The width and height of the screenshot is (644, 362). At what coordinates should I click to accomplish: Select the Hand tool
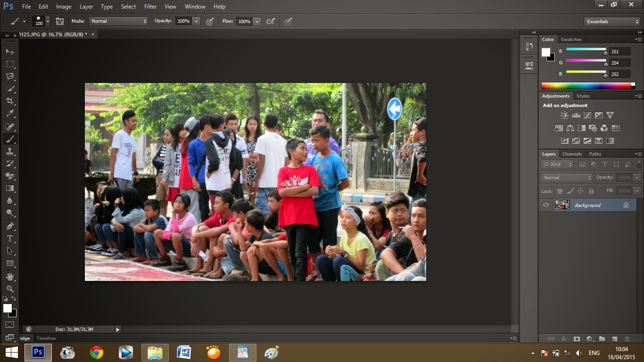coord(9,276)
